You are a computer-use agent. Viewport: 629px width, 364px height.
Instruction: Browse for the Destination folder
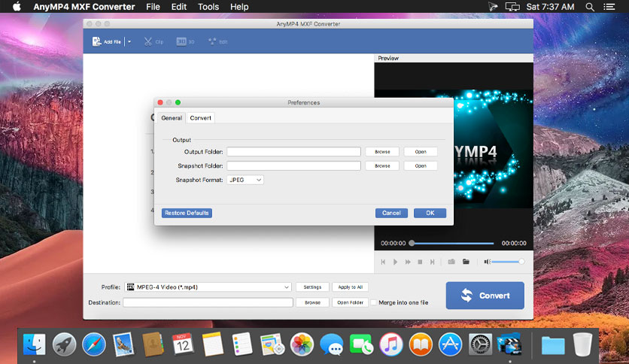(312, 302)
